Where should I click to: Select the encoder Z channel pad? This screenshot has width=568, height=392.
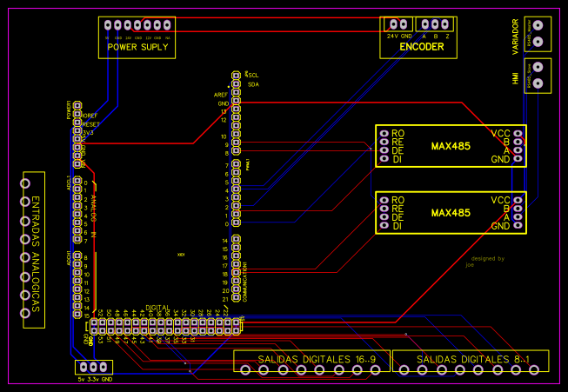pyautogui.click(x=445, y=24)
